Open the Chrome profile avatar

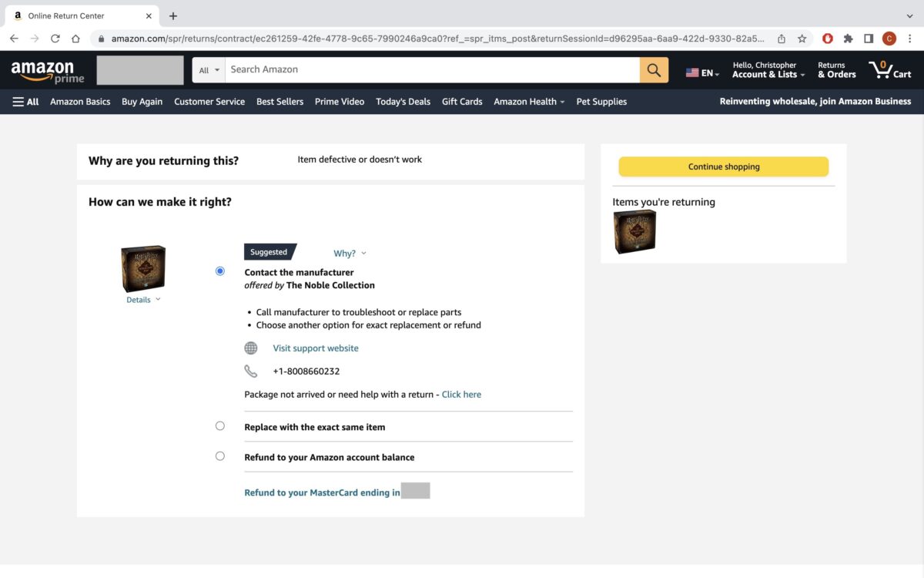[x=889, y=38]
